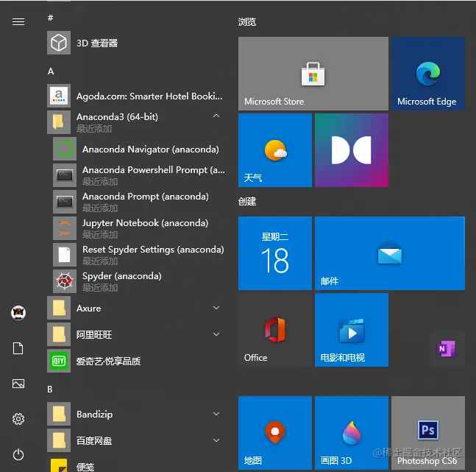Open the OneNote tile

click(x=447, y=348)
